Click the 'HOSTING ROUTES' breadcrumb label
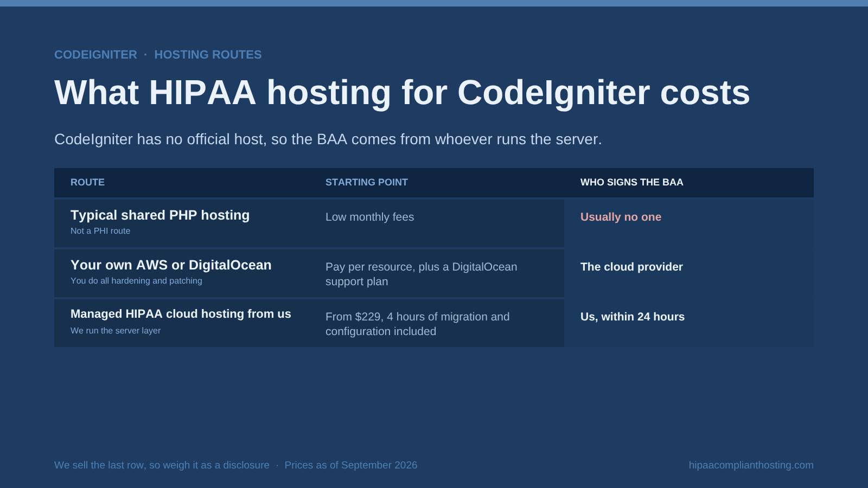Image resolution: width=868 pixels, height=488 pixels. (208, 55)
